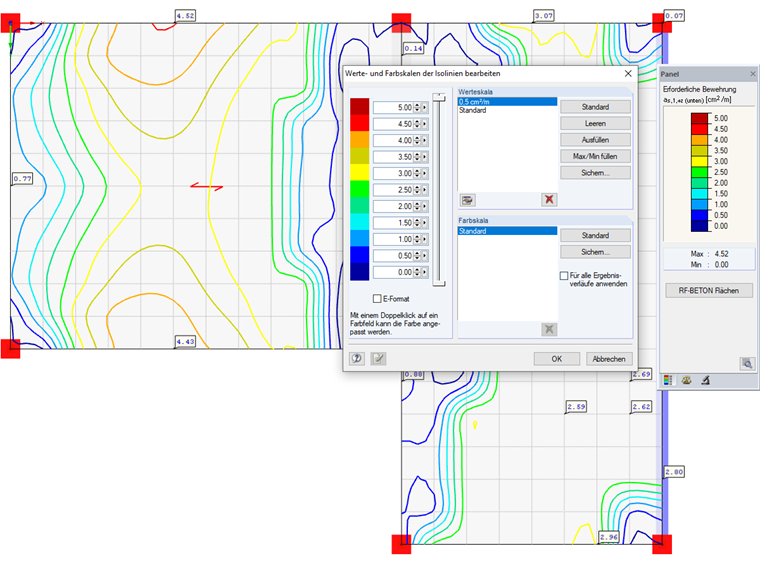
Task: Click the Max/Min füllen button
Action: click(595, 156)
